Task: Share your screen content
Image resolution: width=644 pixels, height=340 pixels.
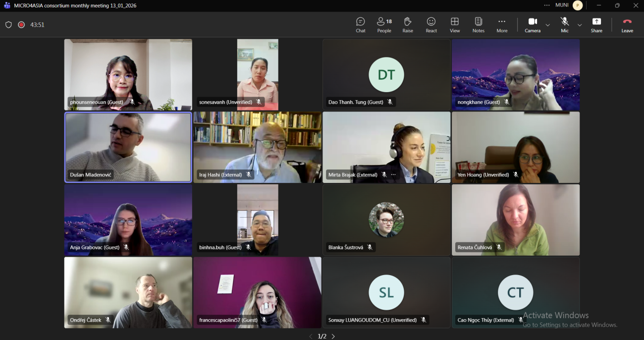Action: (x=596, y=25)
